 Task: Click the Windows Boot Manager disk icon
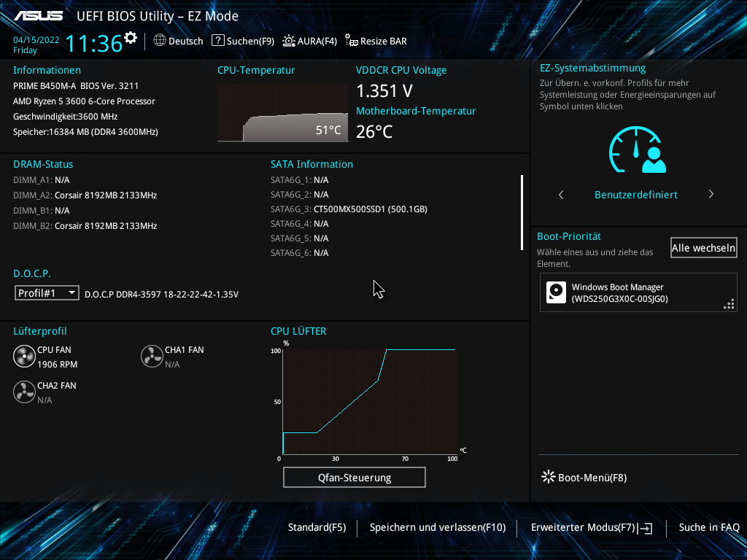click(x=556, y=292)
